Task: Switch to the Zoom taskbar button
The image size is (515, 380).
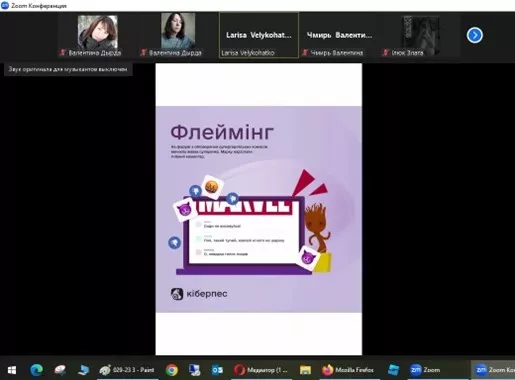Action: pos(425,370)
